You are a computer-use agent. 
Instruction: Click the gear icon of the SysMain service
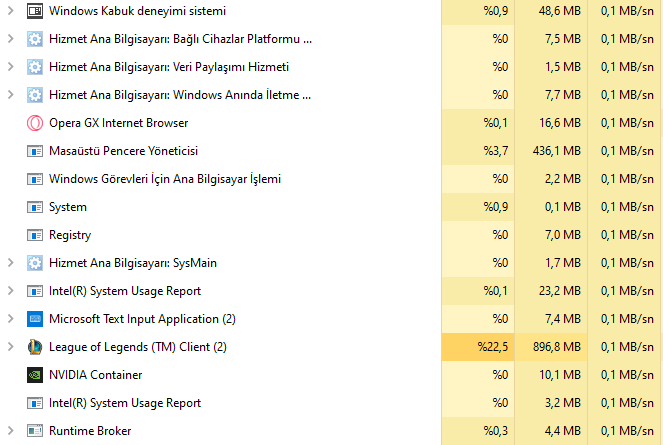click(x=35, y=263)
